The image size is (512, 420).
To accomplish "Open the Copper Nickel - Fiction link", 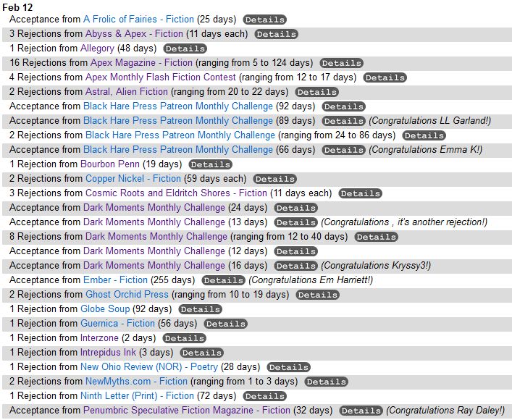I will click(133, 178).
